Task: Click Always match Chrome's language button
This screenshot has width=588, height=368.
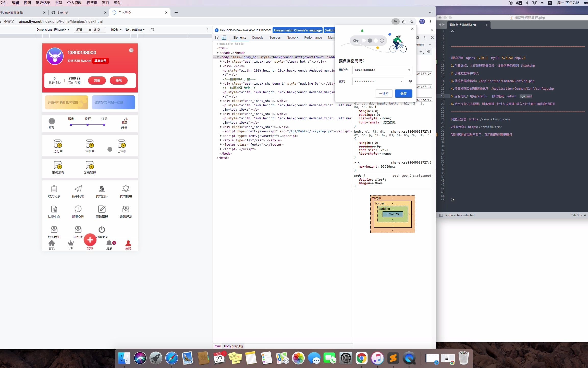Action: [x=297, y=30]
